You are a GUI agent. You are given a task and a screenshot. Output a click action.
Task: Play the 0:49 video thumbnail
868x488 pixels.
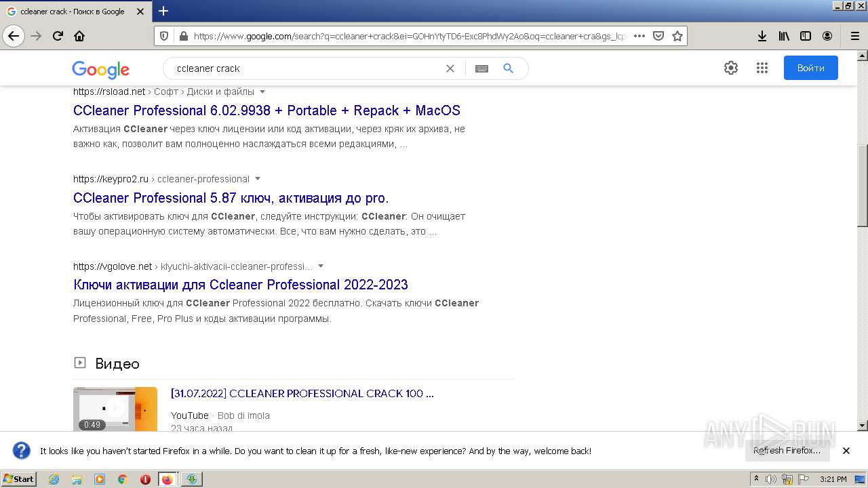pos(115,409)
